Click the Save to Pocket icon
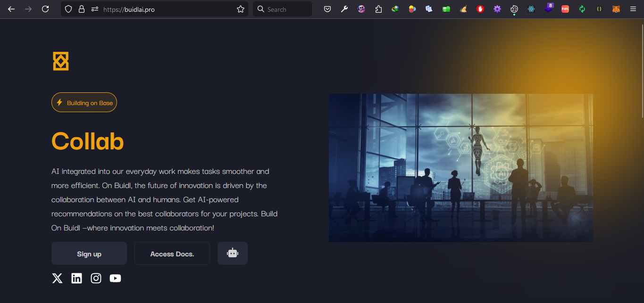The height and width of the screenshot is (303, 644). pyautogui.click(x=327, y=9)
